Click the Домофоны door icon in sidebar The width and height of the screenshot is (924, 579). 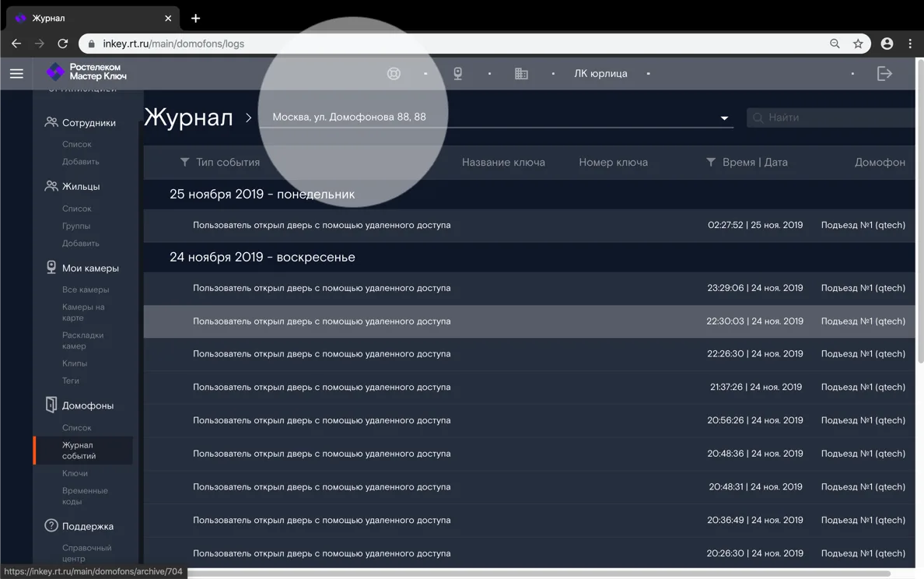coord(51,405)
